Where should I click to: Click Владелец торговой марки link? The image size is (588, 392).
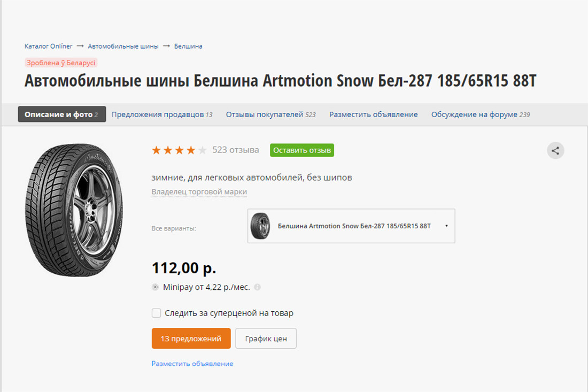click(x=199, y=192)
